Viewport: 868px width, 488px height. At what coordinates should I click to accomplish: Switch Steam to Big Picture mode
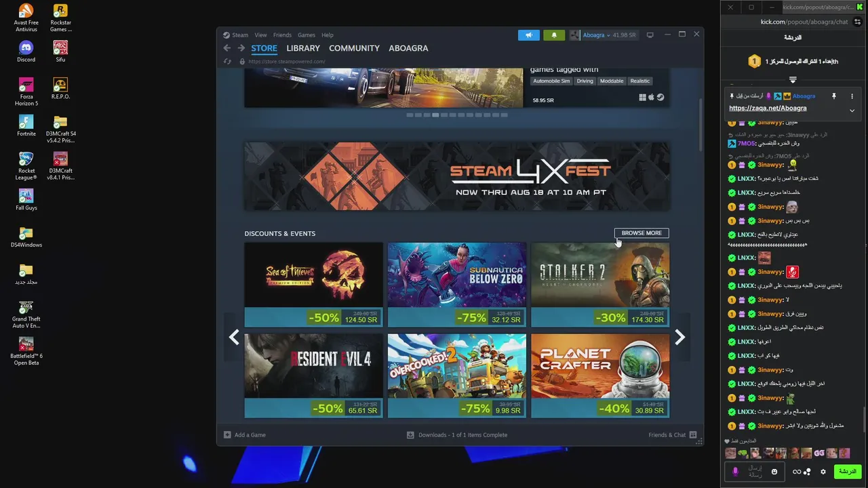pos(650,35)
